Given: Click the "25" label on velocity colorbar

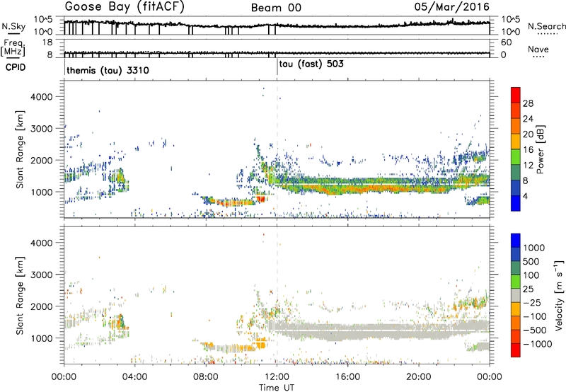Looking at the screenshot, I should click(528, 289).
